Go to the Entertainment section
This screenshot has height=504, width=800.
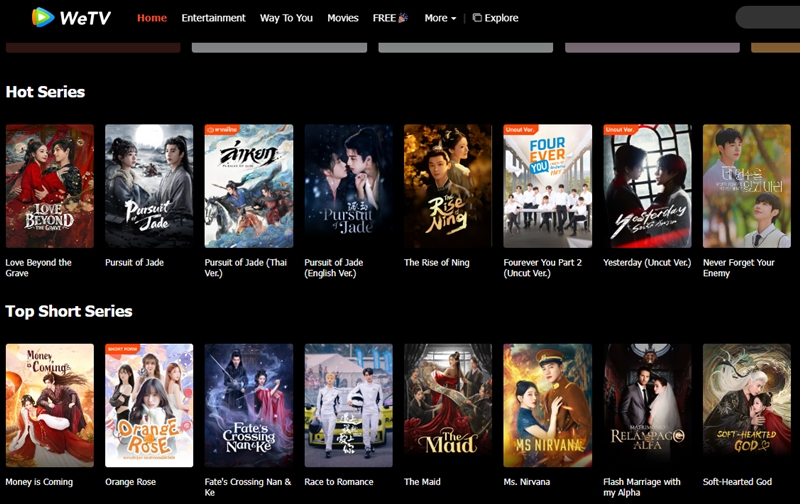click(x=213, y=18)
